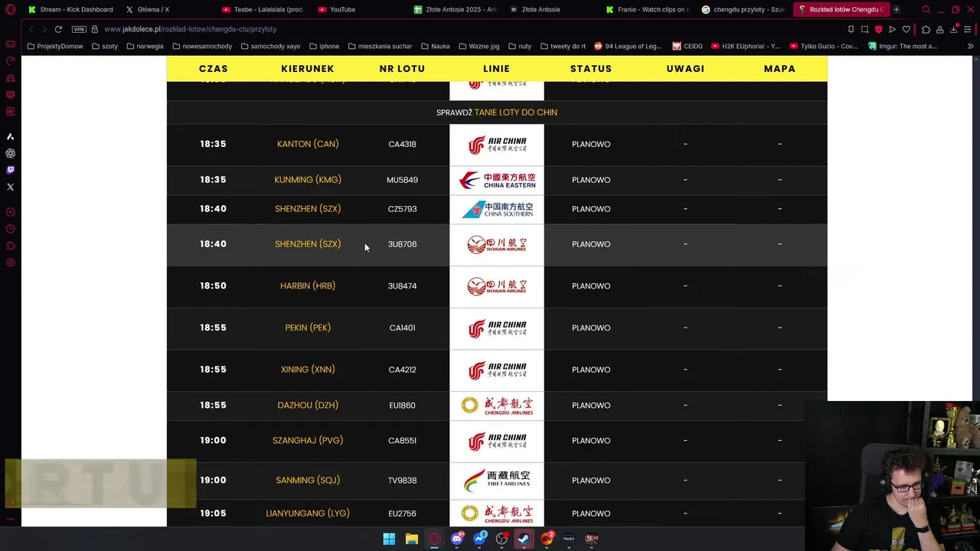Screen dimensions: 980x551
Task: Open History clock icon in sidebar
Action: click(11, 229)
